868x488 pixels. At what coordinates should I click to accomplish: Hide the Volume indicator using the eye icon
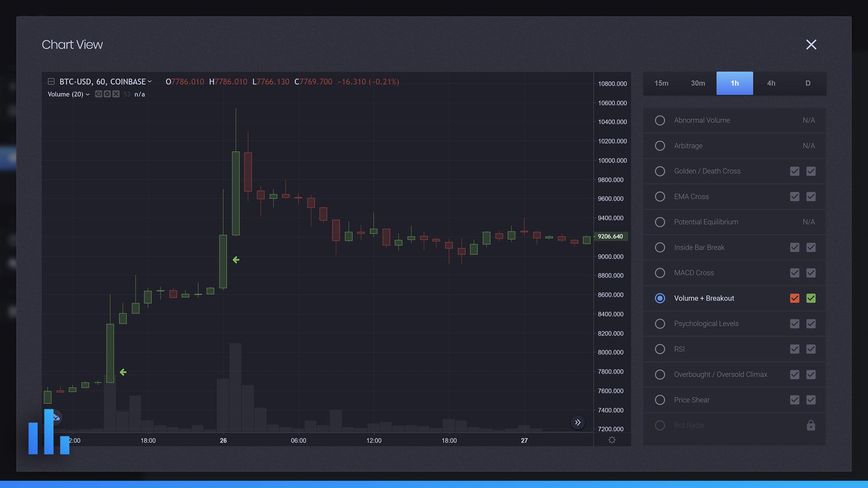coord(98,94)
